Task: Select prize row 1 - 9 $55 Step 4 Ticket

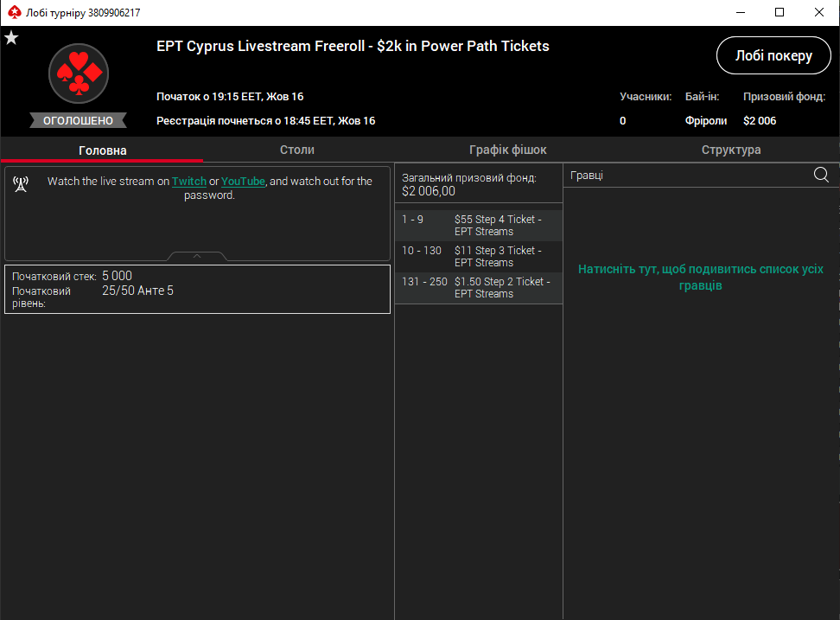Action: [x=479, y=226]
